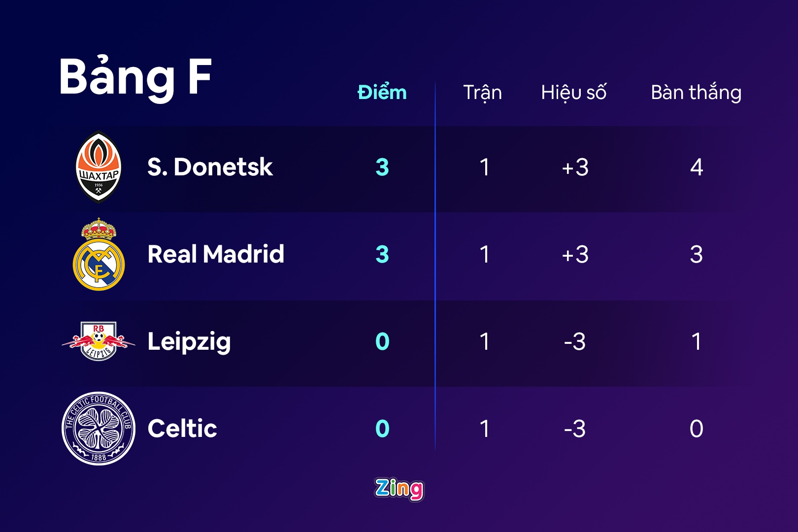The height and width of the screenshot is (532, 798).
Task: Click Celtic's goals scored value 0
Action: pos(696,429)
